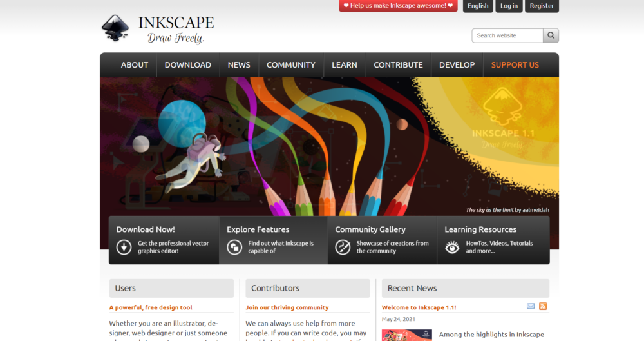Click the orange RSS feed icon
Image resolution: width=644 pixels, height=341 pixels.
pyautogui.click(x=543, y=306)
